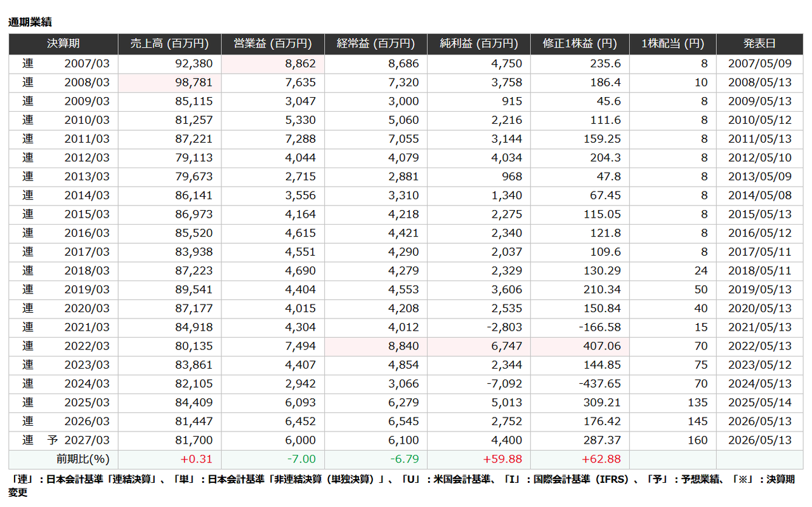Image resolution: width=812 pixels, height=507 pixels.
Task: Click the 連 marker in the 2018/03 row
Action: click(x=28, y=270)
